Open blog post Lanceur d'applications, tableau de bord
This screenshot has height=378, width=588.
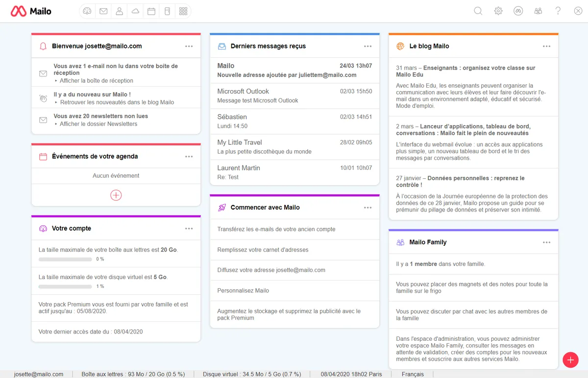coord(463,130)
